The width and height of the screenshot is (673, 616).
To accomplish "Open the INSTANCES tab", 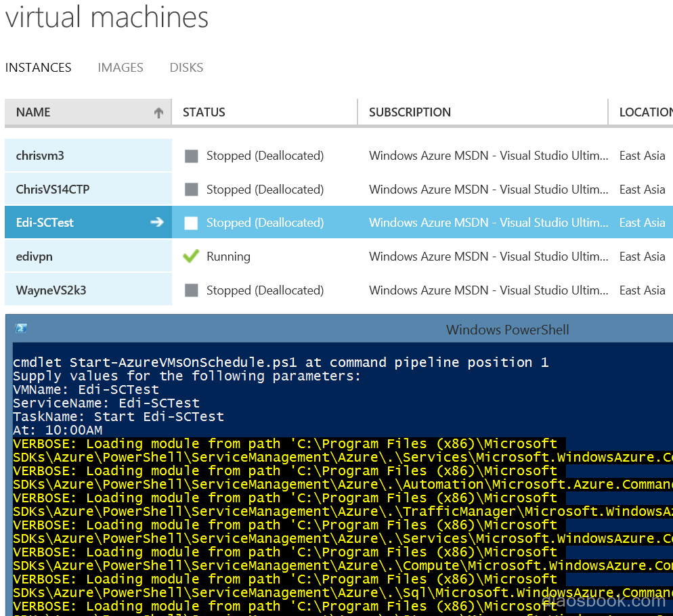I will pyautogui.click(x=38, y=68).
